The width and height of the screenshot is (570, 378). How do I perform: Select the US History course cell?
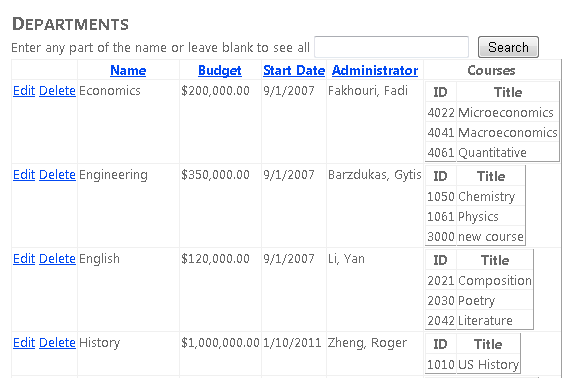(x=488, y=364)
